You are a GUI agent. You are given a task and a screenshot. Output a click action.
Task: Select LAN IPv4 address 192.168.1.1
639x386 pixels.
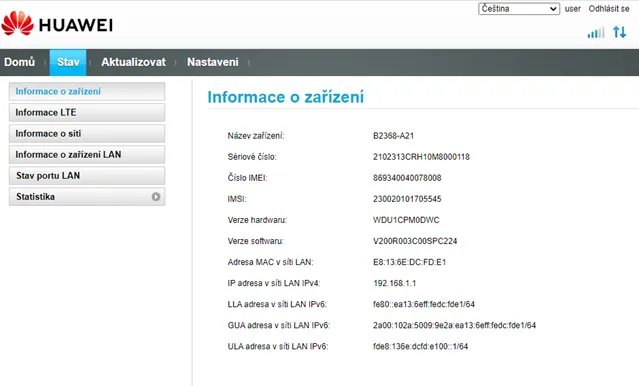(394, 283)
